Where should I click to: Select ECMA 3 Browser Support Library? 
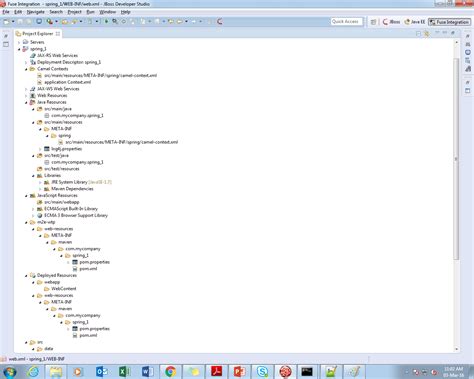point(76,216)
